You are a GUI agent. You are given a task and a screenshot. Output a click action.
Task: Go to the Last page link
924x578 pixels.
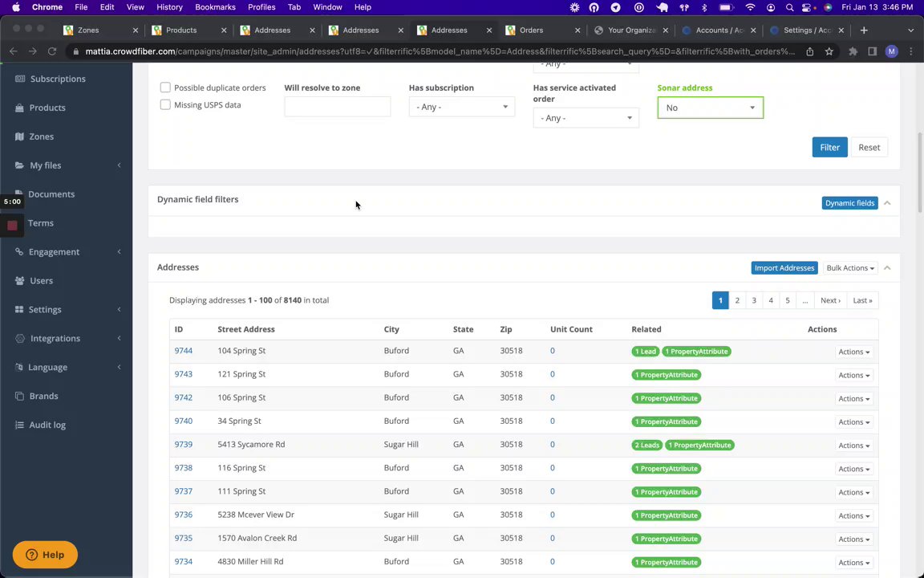(x=862, y=300)
